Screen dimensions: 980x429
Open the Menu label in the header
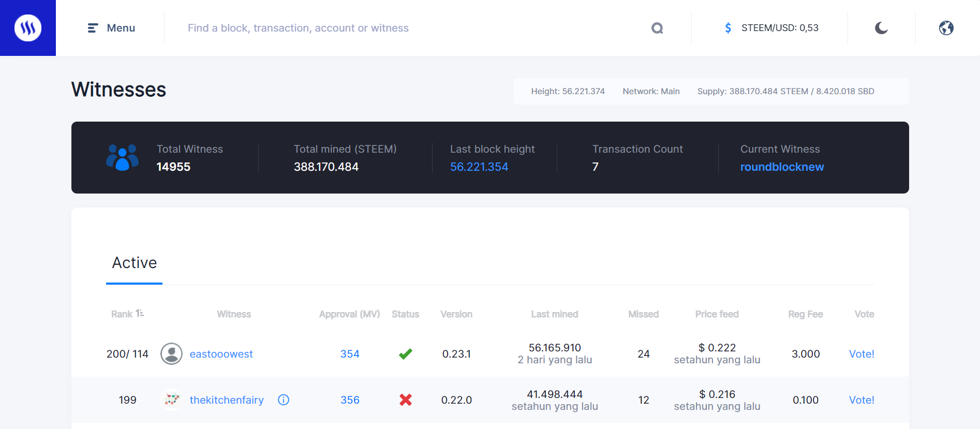pyautogui.click(x=121, y=28)
